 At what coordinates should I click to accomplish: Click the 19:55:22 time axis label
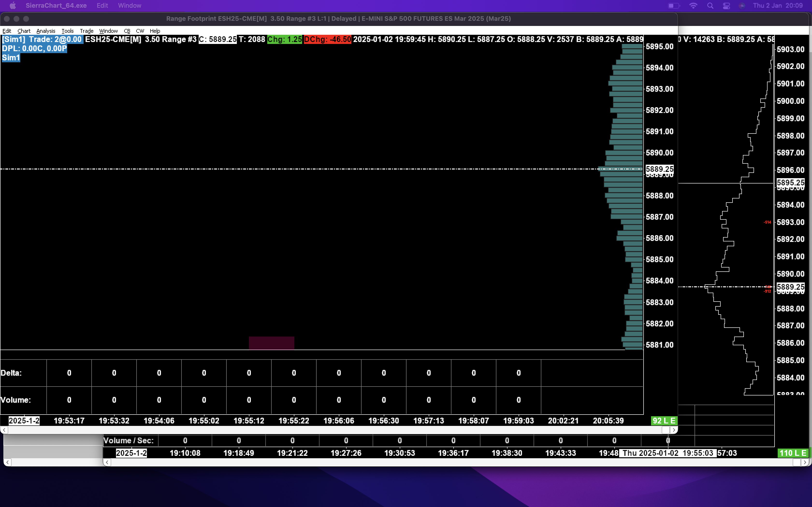(x=294, y=421)
